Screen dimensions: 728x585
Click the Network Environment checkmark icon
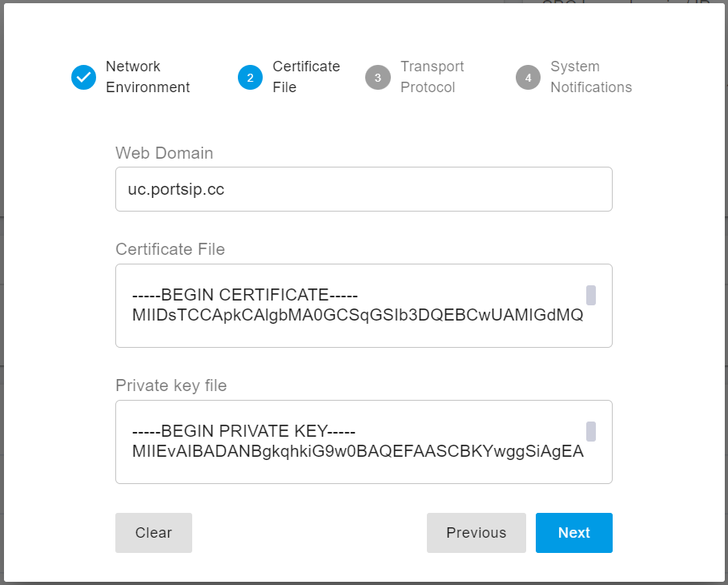coord(83,77)
